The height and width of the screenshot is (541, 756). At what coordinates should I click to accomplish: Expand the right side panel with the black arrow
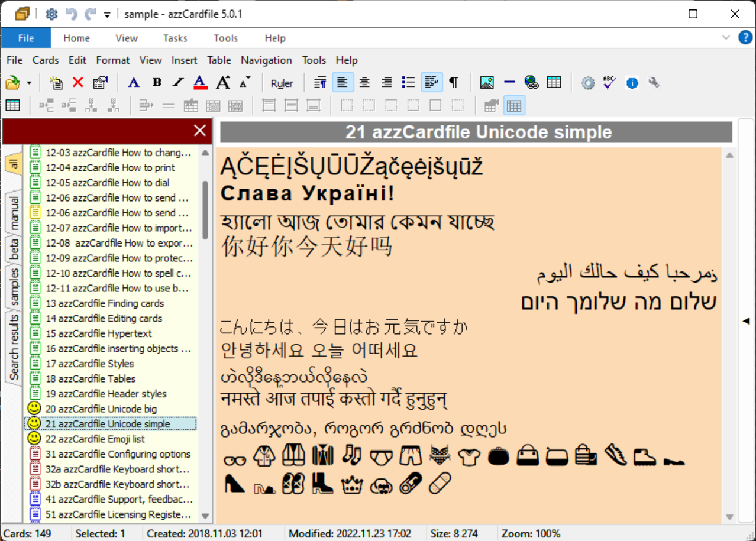746,320
